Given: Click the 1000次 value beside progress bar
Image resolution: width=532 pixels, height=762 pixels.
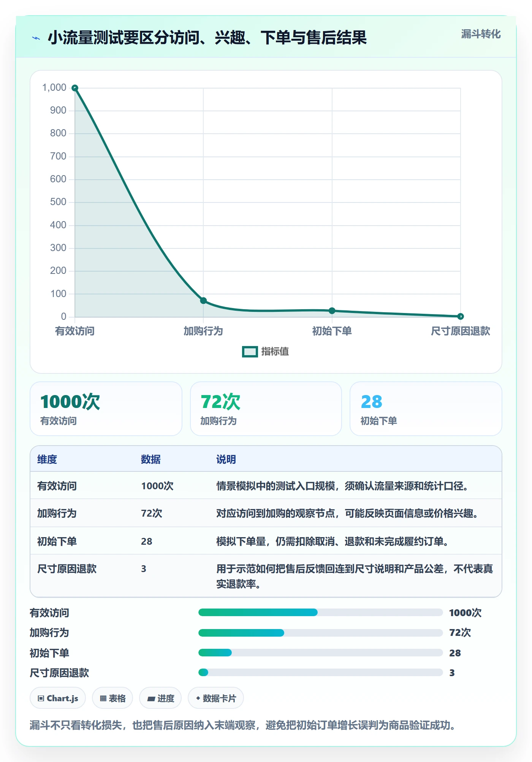Looking at the screenshot, I should click(x=465, y=613).
